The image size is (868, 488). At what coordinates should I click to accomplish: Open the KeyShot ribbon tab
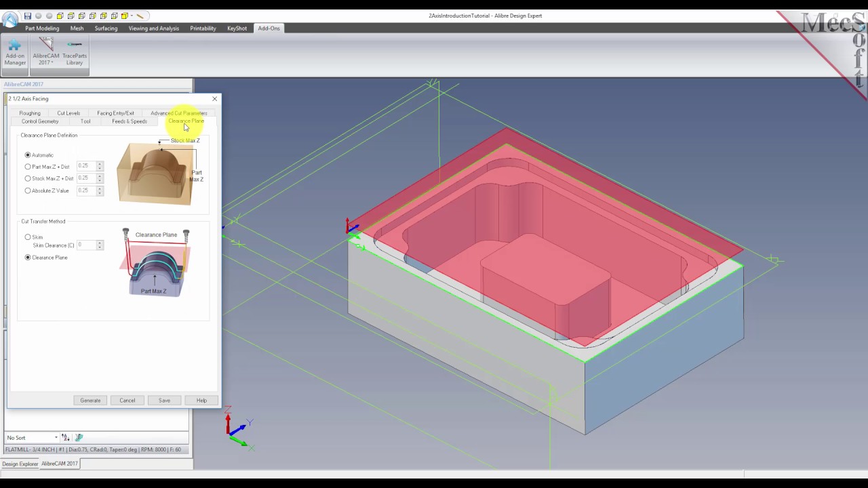pos(237,28)
